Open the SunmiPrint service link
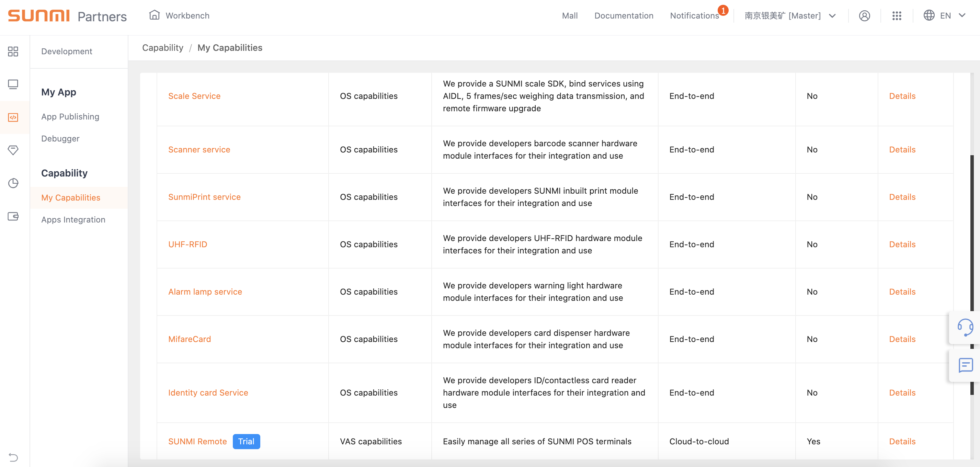The height and width of the screenshot is (467, 980). tap(204, 197)
